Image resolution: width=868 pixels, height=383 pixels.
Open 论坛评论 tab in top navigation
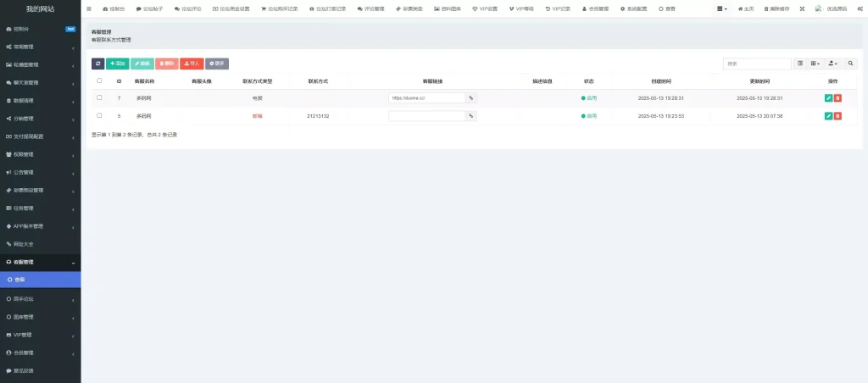coord(187,8)
